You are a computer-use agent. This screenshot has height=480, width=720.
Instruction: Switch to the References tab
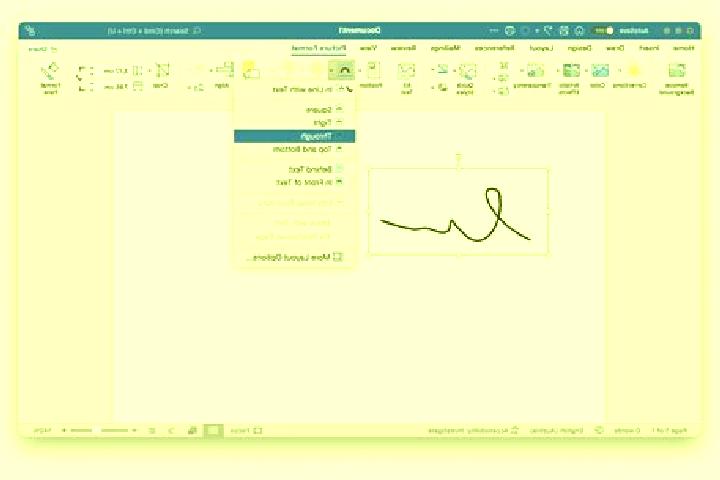(x=495, y=48)
